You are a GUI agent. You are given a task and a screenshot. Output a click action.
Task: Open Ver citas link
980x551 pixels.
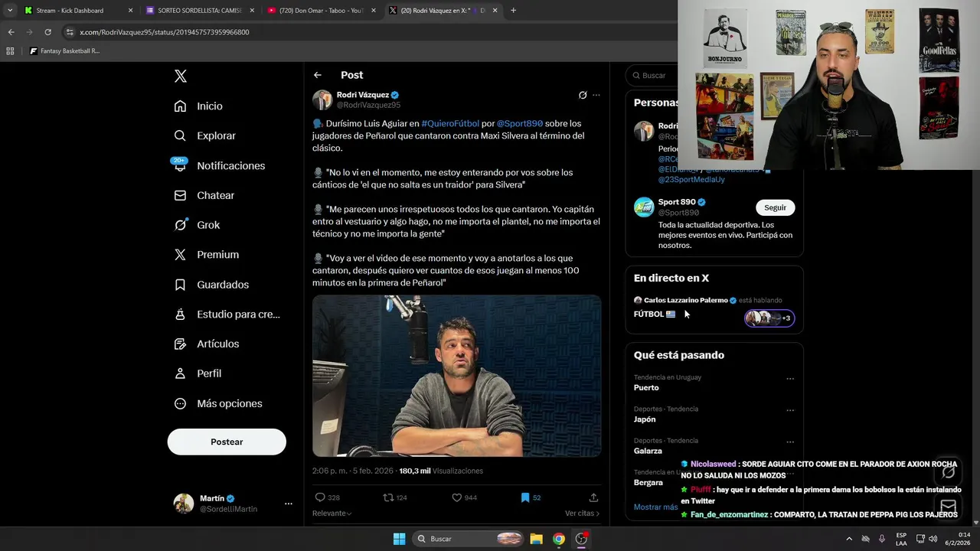(x=582, y=514)
